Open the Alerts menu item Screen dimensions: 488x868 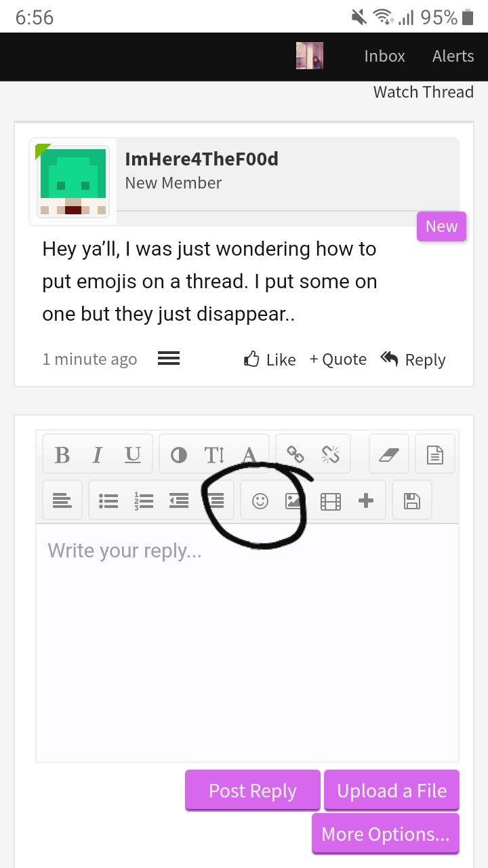coord(453,56)
